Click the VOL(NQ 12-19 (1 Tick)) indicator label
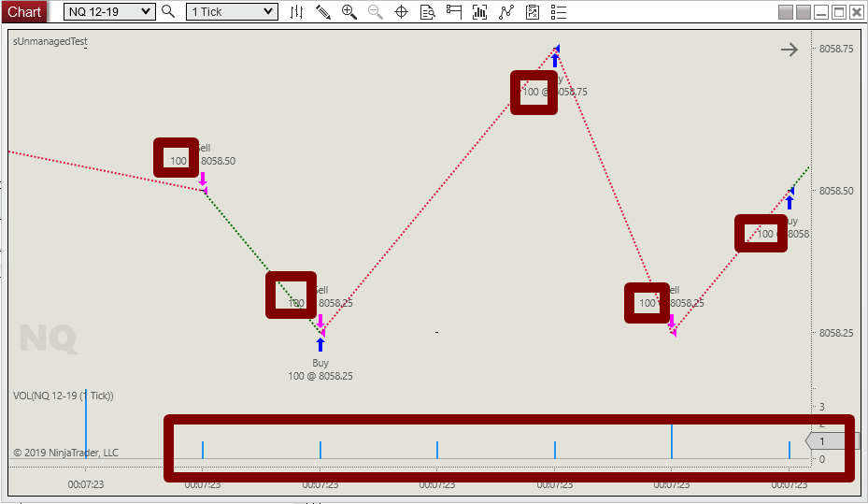 [64, 396]
